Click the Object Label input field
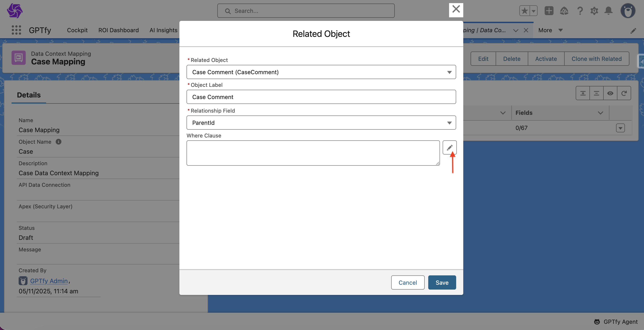The image size is (644, 330). pyautogui.click(x=321, y=97)
